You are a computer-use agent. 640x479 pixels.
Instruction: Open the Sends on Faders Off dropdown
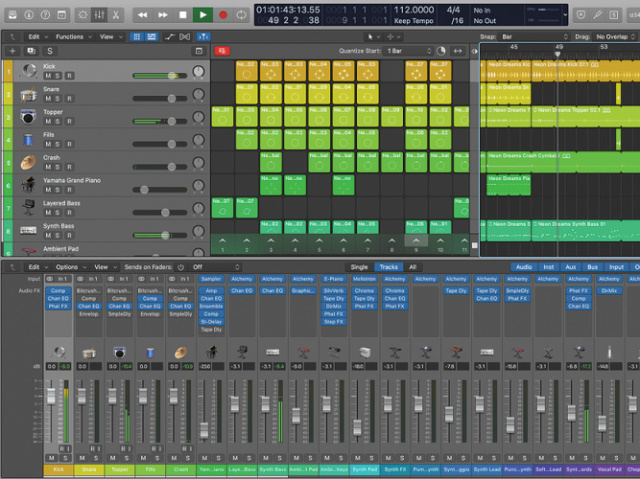[x=216, y=267]
